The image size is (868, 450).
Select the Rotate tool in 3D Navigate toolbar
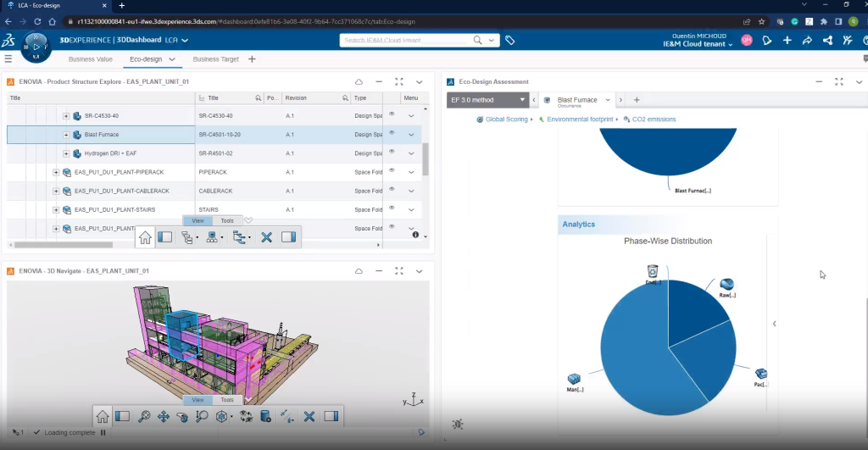point(182,417)
